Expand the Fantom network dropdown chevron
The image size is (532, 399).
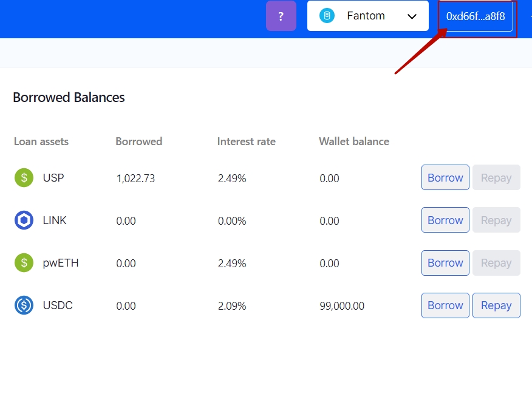click(412, 16)
